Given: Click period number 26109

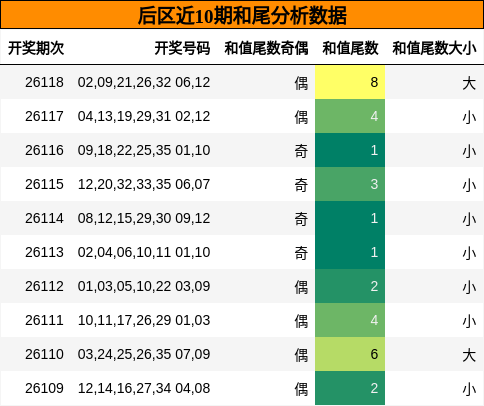Looking at the screenshot, I should click(44, 388).
